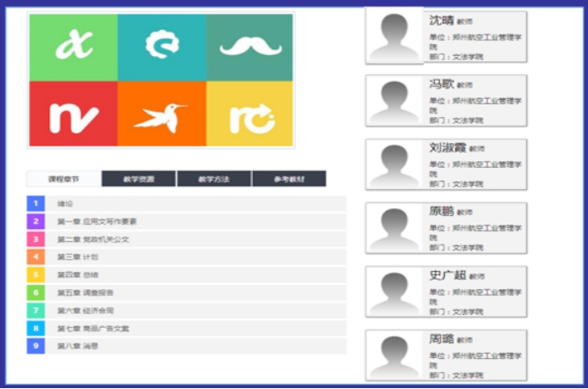
Task: Switch to the 教学方法 tab
Action: point(214,179)
